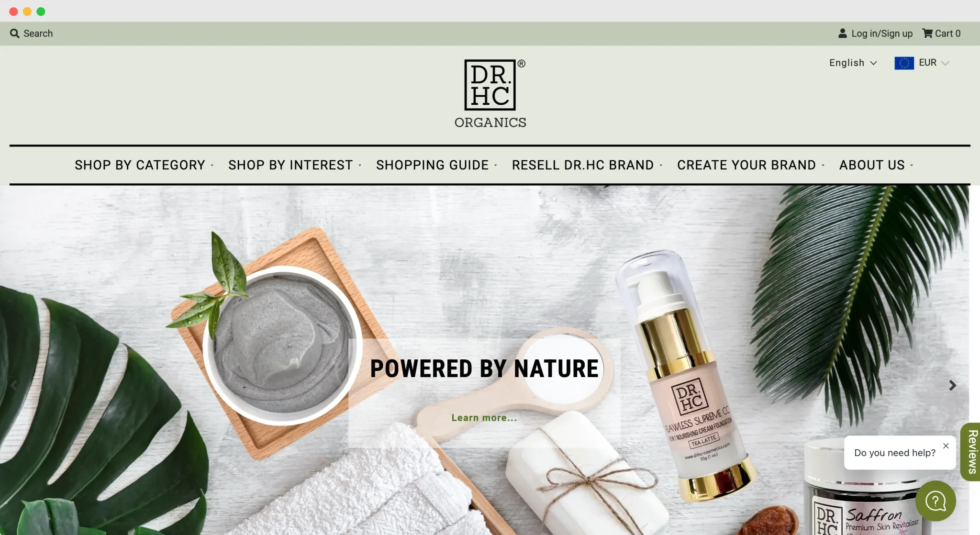The height and width of the screenshot is (535, 980).
Task: Click the Log in/Sign up link
Action: click(882, 33)
